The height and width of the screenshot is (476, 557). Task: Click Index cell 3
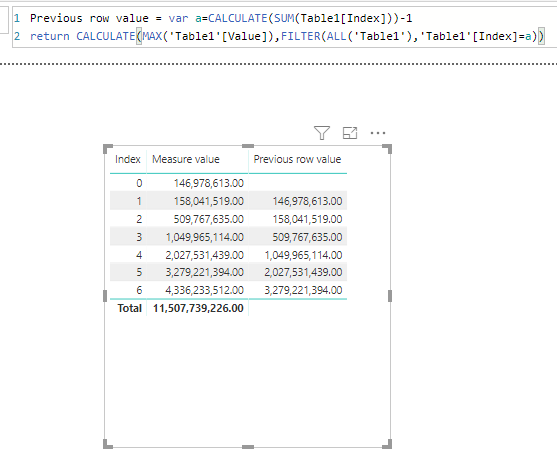click(x=139, y=237)
